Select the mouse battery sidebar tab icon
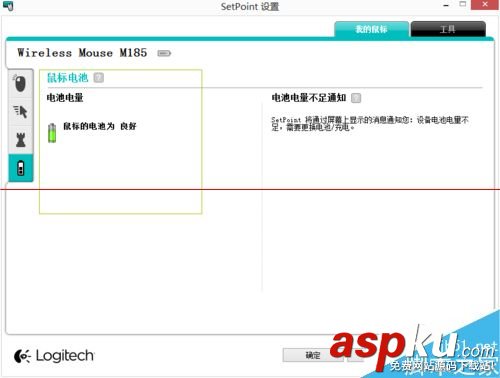This screenshot has width=500, height=378. (x=21, y=168)
